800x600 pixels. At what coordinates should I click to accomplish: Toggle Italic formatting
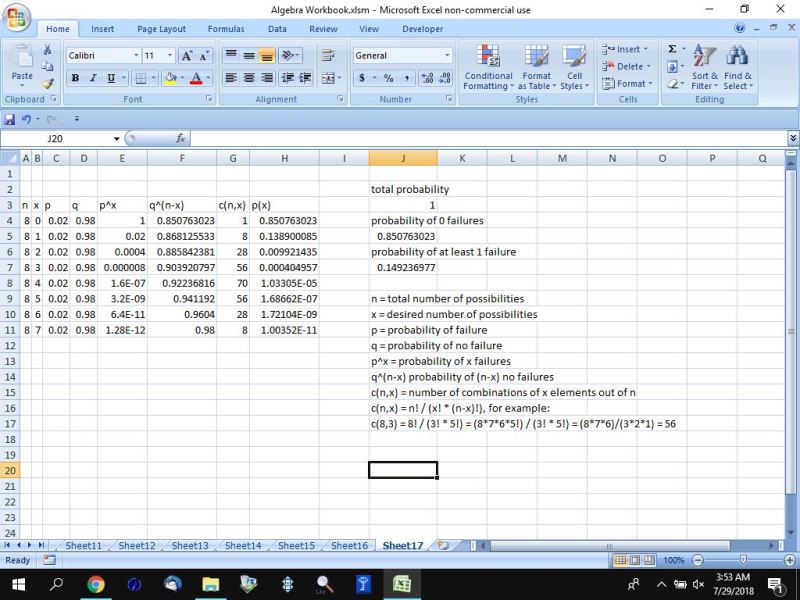pyautogui.click(x=93, y=78)
